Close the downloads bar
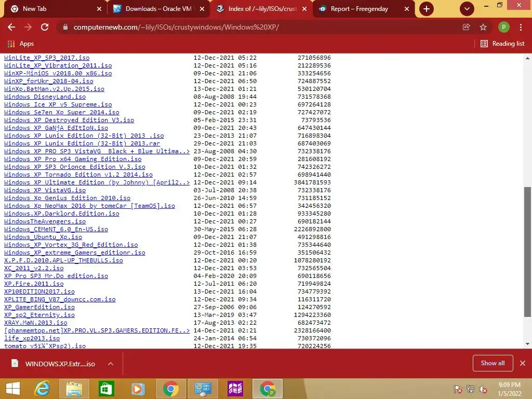Image resolution: width=532 pixels, height=399 pixels. tap(523, 363)
